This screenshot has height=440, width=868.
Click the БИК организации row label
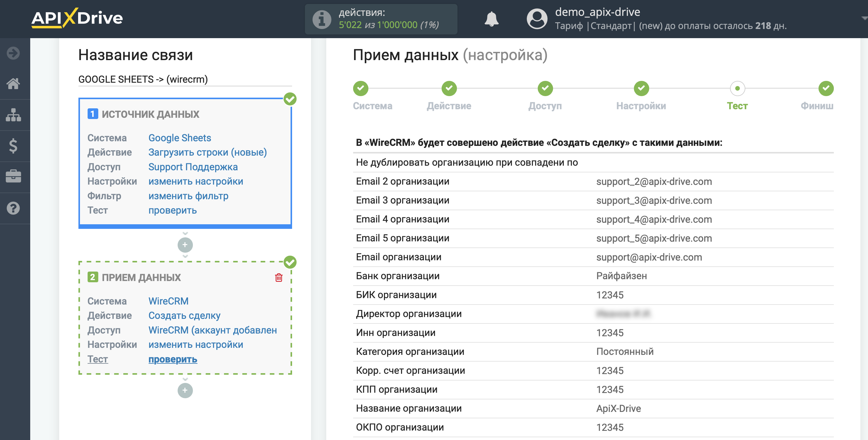tap(396, 295)
